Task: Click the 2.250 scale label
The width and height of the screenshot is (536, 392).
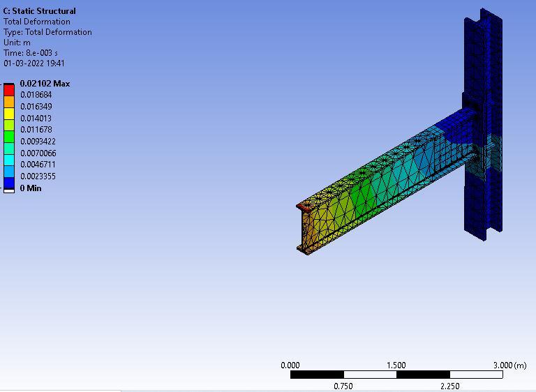Action: pyautogui.click(x=450, y=386)
